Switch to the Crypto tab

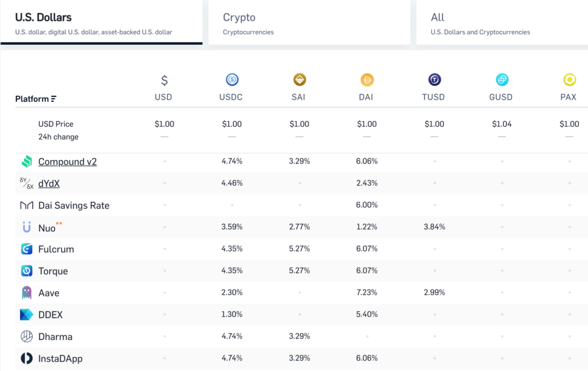(x=310, y=22)
